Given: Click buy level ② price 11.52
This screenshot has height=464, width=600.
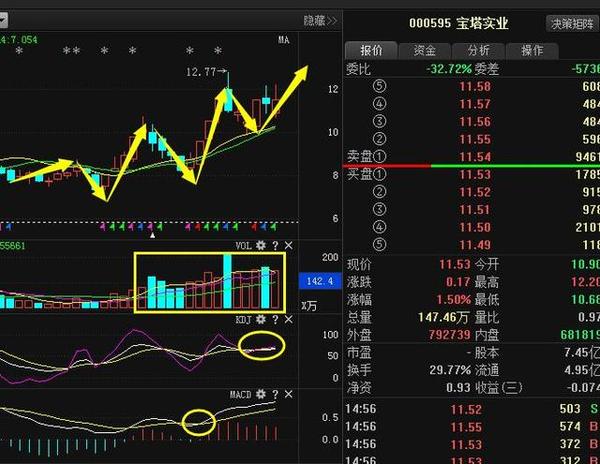Looking at the screenshot, I should (x=475, y=192).
